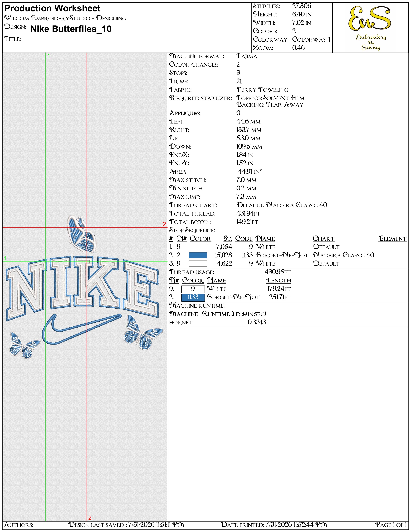The height and width of the screenshot is (532, 411).
Task: Click the 'Title:' label in the header
Action: pyautogui.click(x=12, y=39)
